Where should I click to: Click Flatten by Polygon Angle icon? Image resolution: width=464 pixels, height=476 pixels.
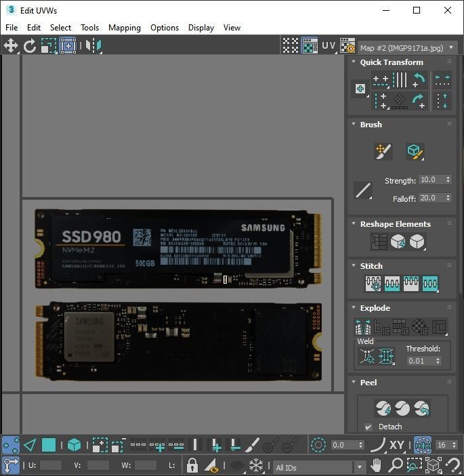[x=382, y=327]
